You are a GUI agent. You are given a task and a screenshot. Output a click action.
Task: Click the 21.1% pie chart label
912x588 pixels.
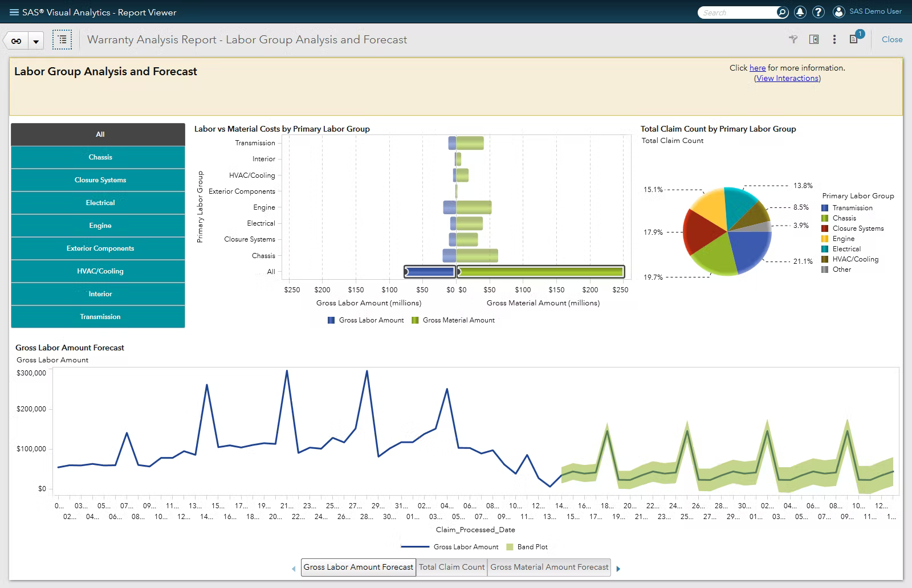pyautogui.click(x=803, y=262)
